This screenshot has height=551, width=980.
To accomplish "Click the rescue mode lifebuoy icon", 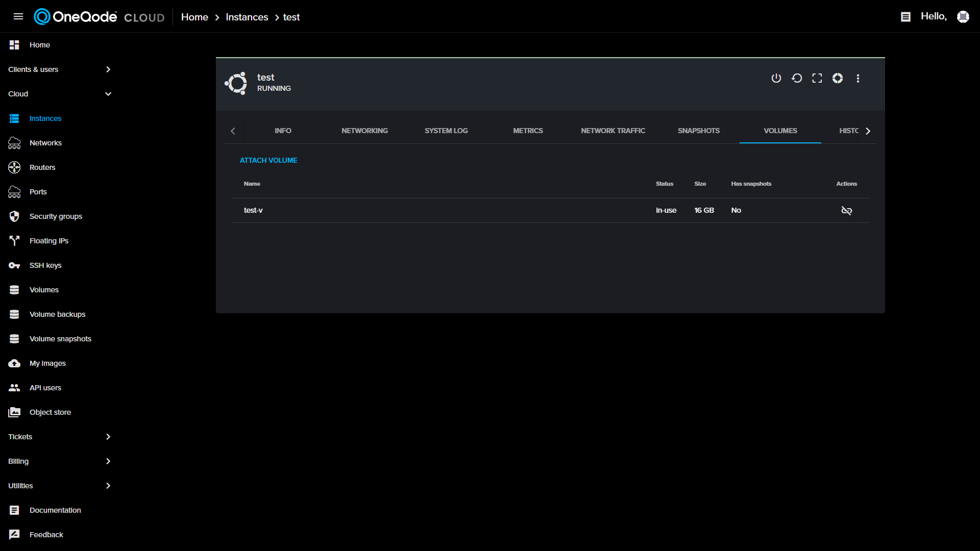I will click(837, 78).
